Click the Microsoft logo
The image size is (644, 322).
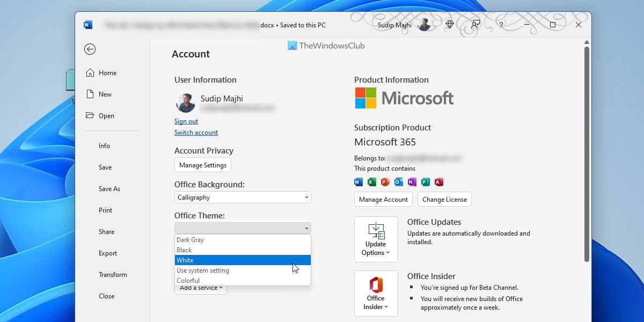coord(404,98)
